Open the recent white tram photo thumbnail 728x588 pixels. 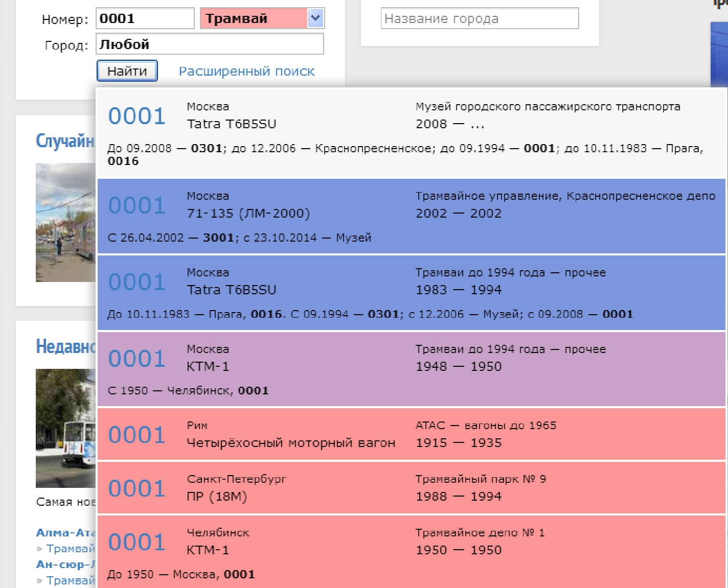click(x=65, y=428)
